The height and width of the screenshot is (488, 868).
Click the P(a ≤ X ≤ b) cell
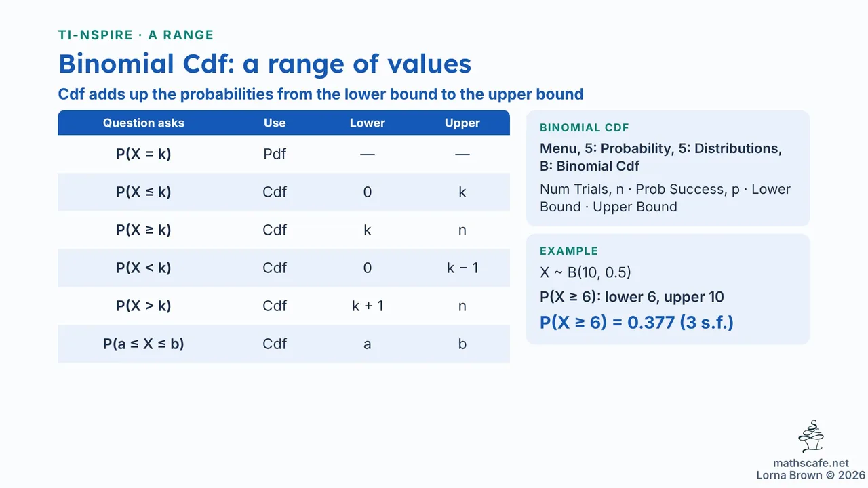[144, 344]
